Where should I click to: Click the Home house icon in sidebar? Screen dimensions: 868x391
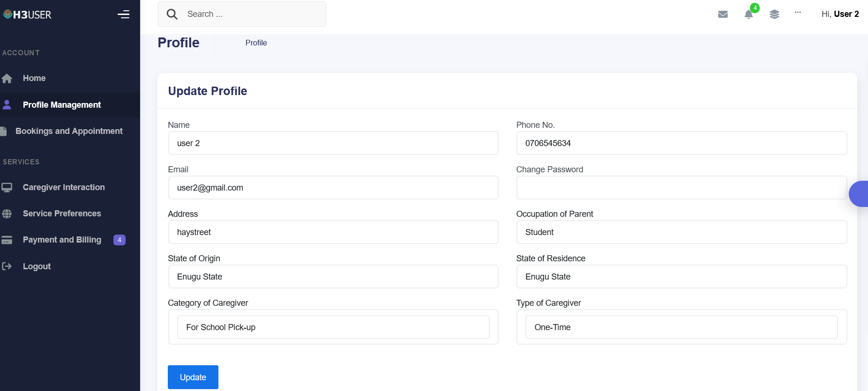tap(7, 79)
